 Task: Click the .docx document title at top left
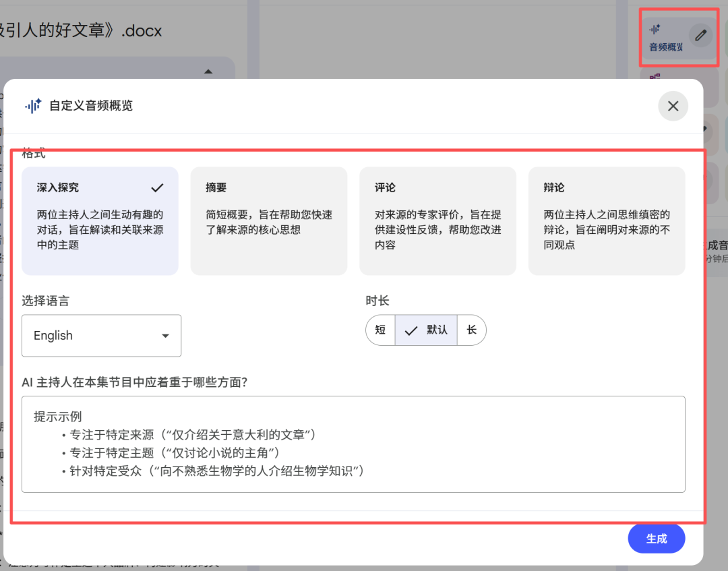(x=81, y=30)
